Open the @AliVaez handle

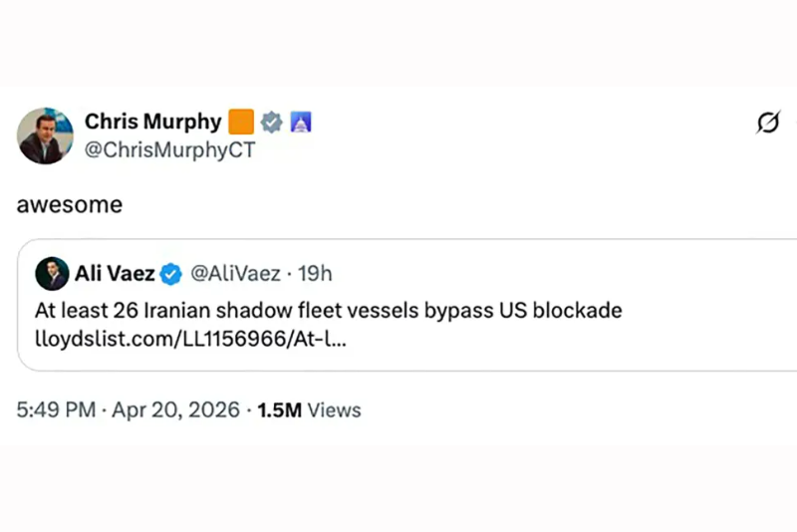(235, 274)
